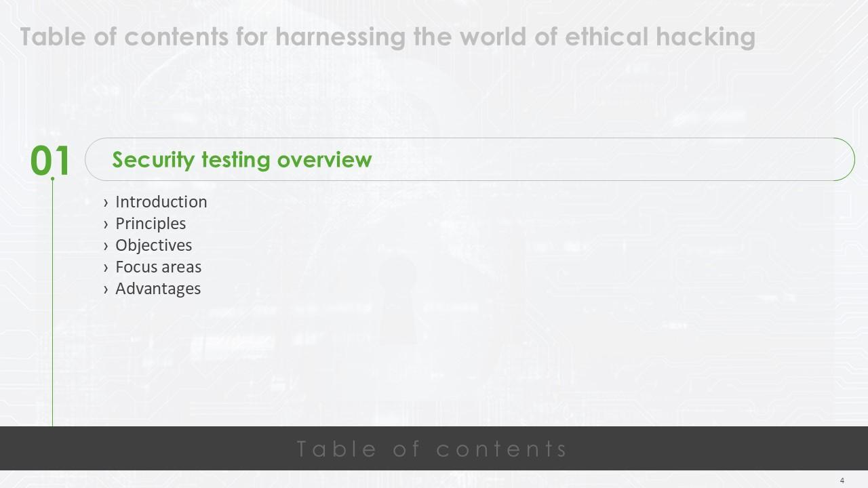The height and width of the screenshot is (488, 868).
Task: Select the Objectives entry
Action: [x=153, y=245]
